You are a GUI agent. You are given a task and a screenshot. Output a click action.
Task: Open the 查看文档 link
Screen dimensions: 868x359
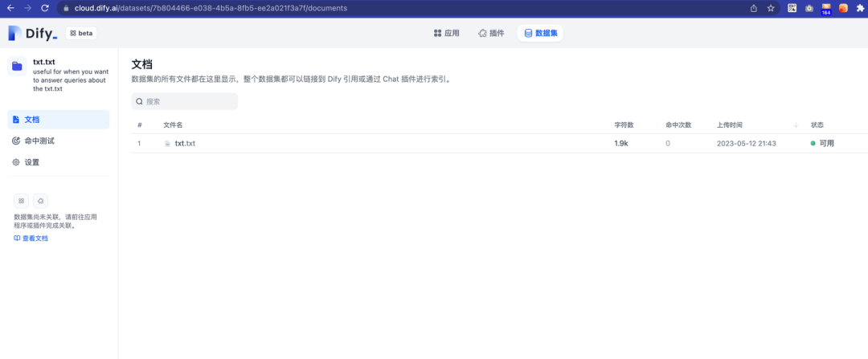(x=31, y=239)
